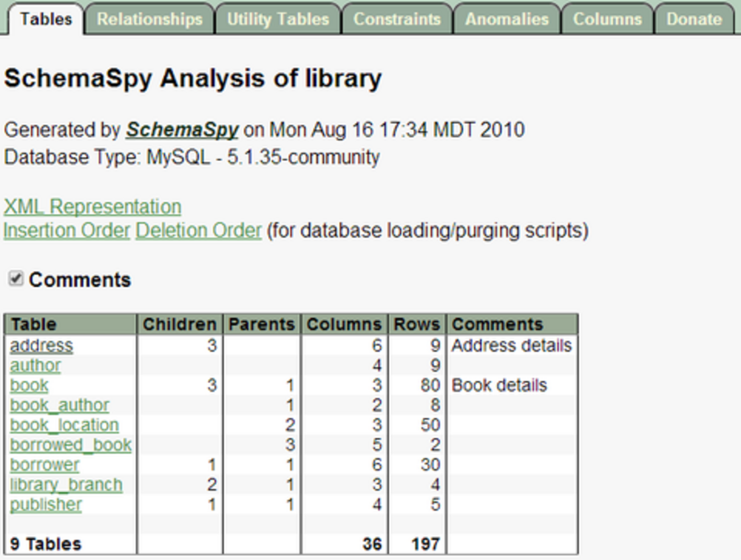Uncheck the Comments checkbox

(x=16, y=279)
